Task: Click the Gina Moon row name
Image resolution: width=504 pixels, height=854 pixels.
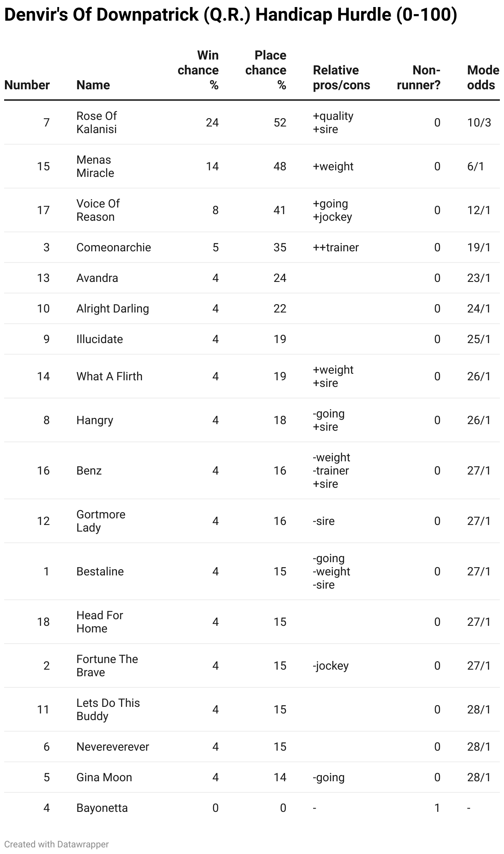Action: click(104, 777)
